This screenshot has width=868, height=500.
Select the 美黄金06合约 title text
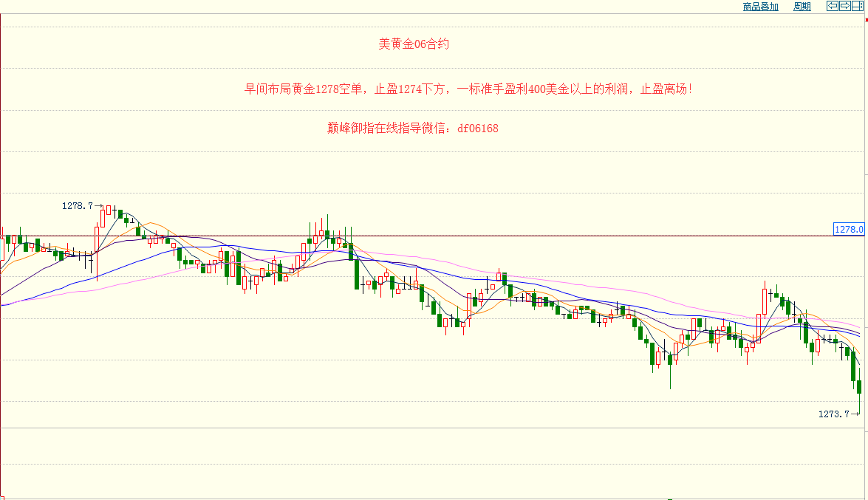[413, 44]
